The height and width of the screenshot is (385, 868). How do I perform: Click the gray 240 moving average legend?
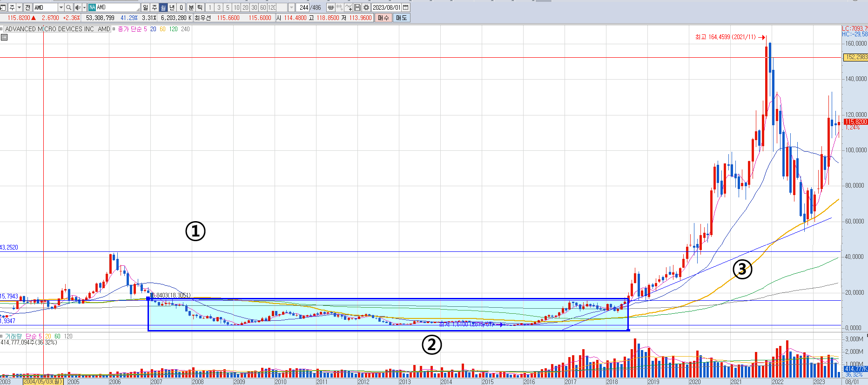click(x=185, y=29)
